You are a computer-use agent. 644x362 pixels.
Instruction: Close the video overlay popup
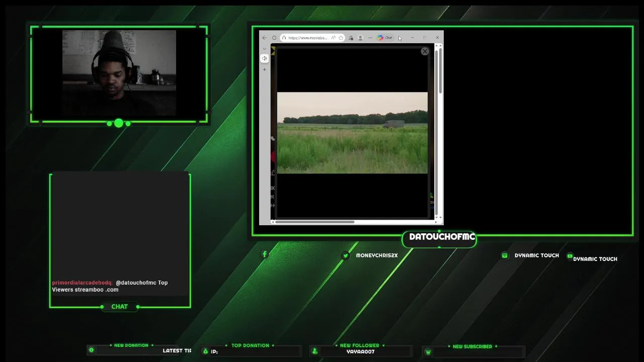tap(425, 51)
